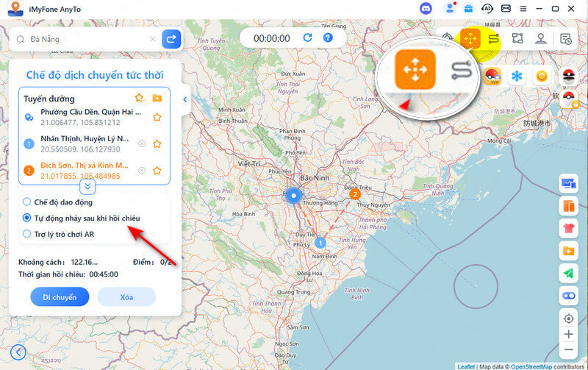Select 'Tự động nhảy sau khi hồi chiêu'
Screen dimensions: 588x370
click(x=27, y=218)
